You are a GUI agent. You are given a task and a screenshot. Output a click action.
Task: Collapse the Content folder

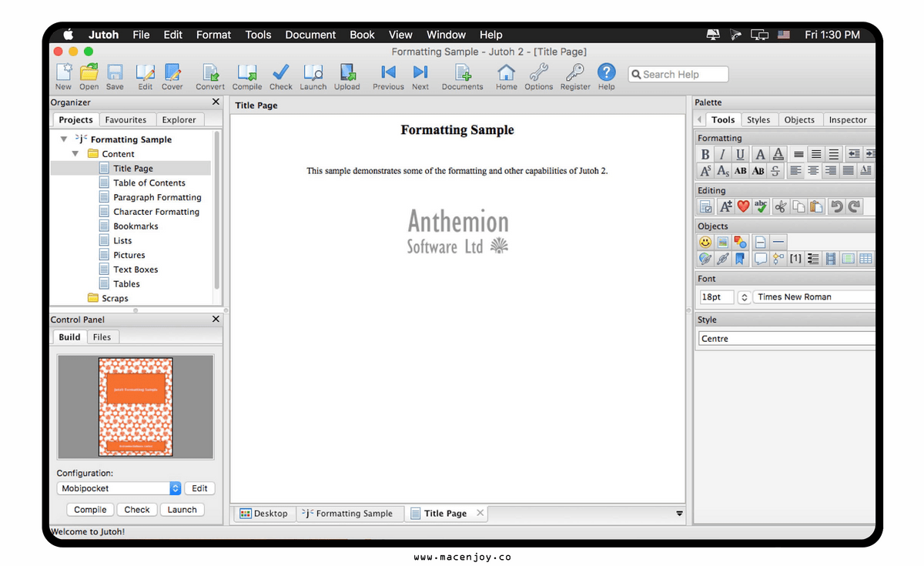click(75, 154)
